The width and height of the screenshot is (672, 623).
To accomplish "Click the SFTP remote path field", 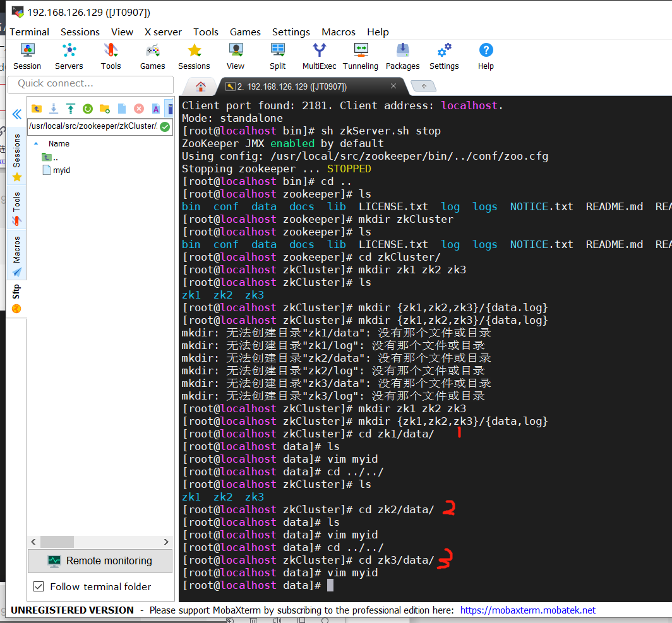I will pos(93,126).
